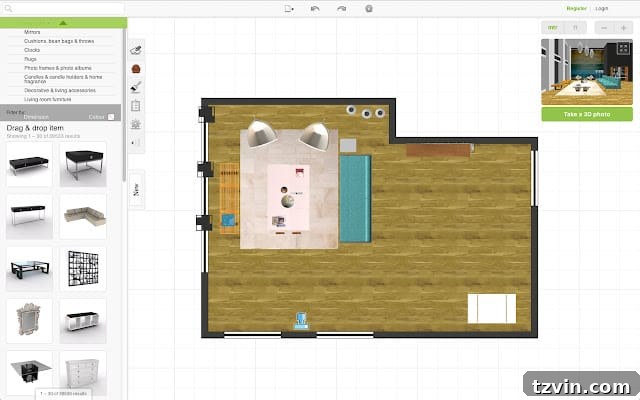Redo the last action
This screenshot has height=400, width=640.
(x=342, y=9)
